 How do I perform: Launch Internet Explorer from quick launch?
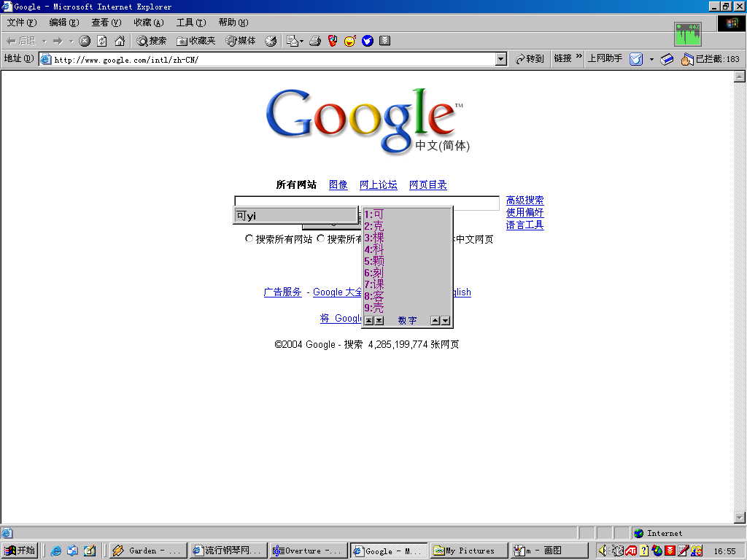point(55,551)
